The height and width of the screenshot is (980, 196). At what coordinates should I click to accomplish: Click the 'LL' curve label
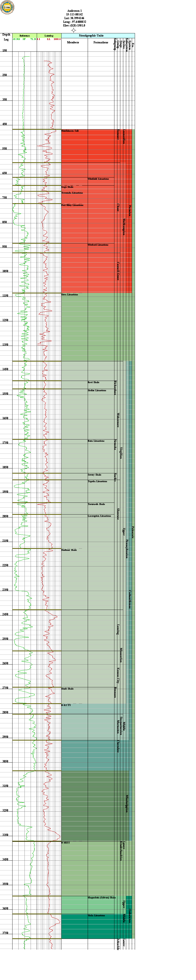point(49,39)
